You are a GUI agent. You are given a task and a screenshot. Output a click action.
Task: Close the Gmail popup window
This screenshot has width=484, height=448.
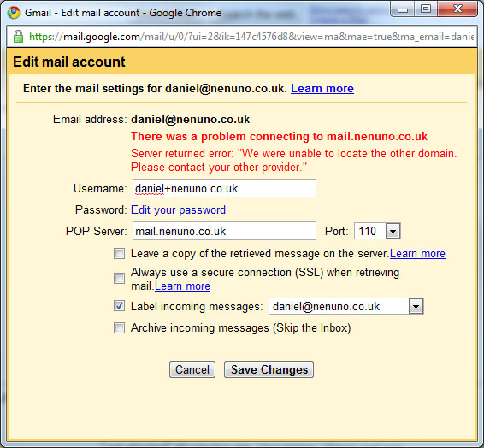click(x=457, y=9)
